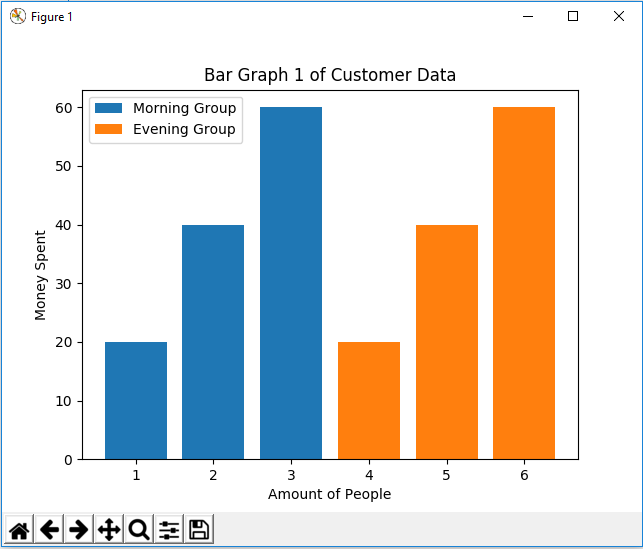Viewport: 643px width, 549px height.
Task: Select the Pan axes tool
Action: click(109, 529)
